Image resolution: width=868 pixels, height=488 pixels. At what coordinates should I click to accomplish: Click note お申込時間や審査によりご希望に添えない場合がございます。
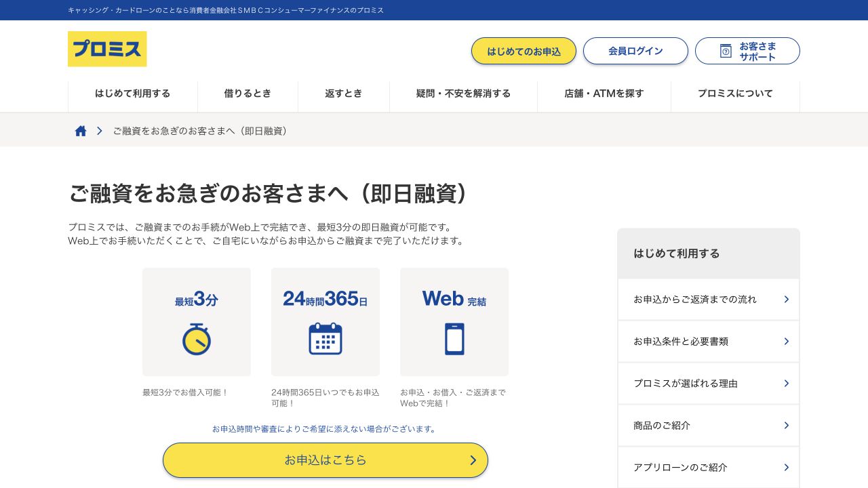[325, 429]
